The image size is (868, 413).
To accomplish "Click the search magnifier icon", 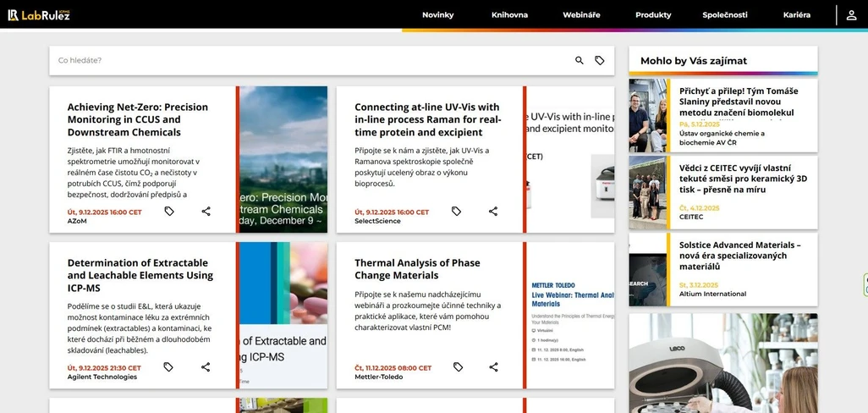I will coord(580,61).
